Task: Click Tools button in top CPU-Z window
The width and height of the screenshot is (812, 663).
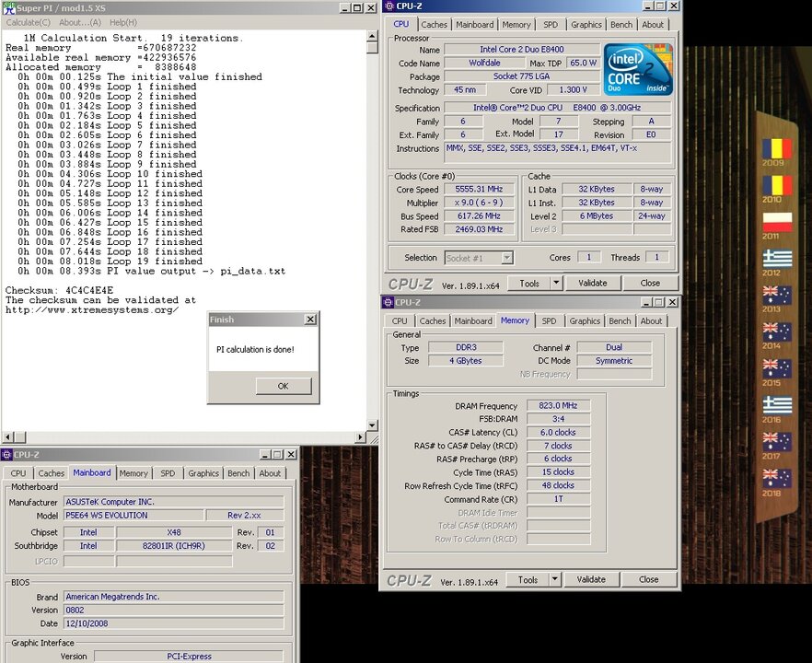Action: click(x=529, y=283)
